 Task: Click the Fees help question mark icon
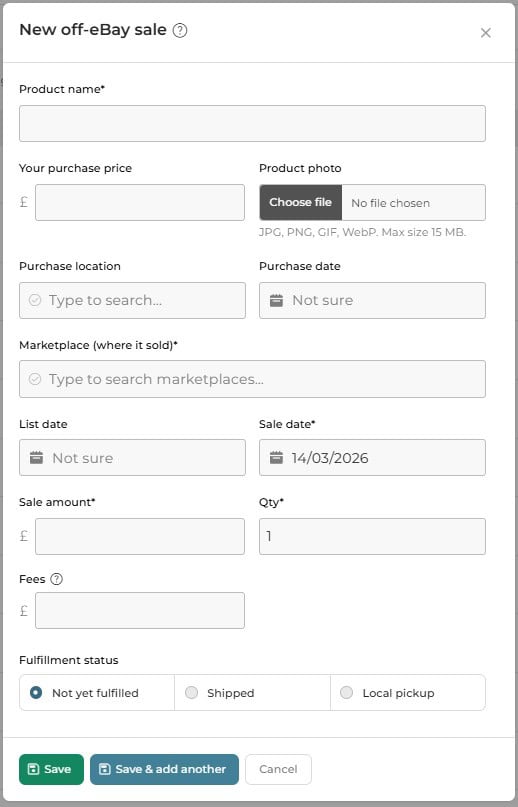[x=57, y=579]
